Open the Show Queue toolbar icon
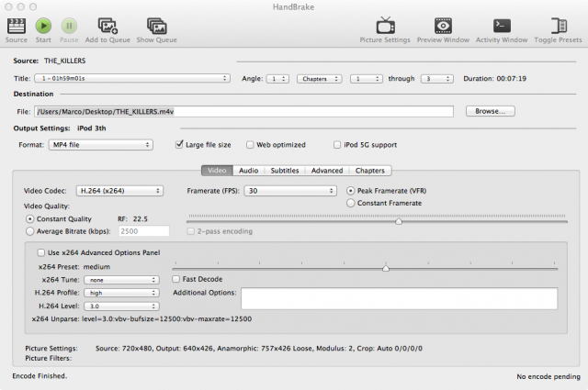Image resolution: width=588 pixels, height=390 pixels. (x=157, y=26)
